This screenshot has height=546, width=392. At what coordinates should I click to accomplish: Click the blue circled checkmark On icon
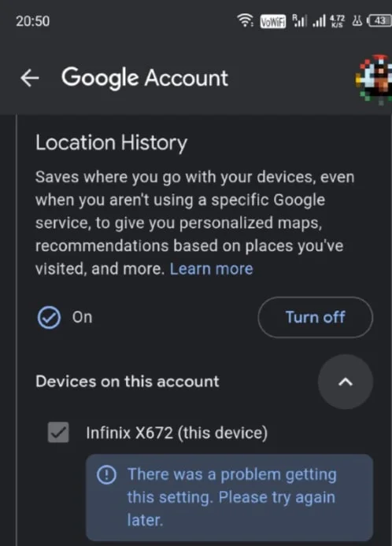(x=49, y=318)
